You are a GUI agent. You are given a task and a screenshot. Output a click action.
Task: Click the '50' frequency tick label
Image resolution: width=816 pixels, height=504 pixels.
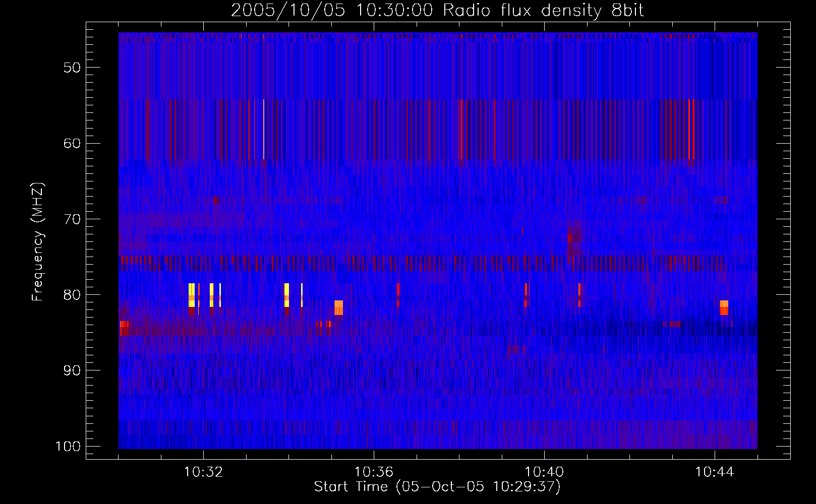click(72, 68)
